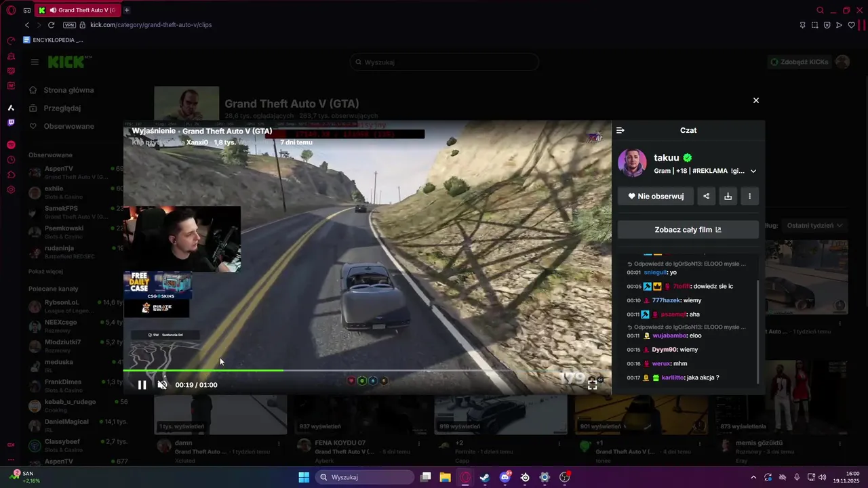The height and width of the screenshot is (488, 868).
Task: Open clock showing 16:00
Action: click(x=848, y=477)
